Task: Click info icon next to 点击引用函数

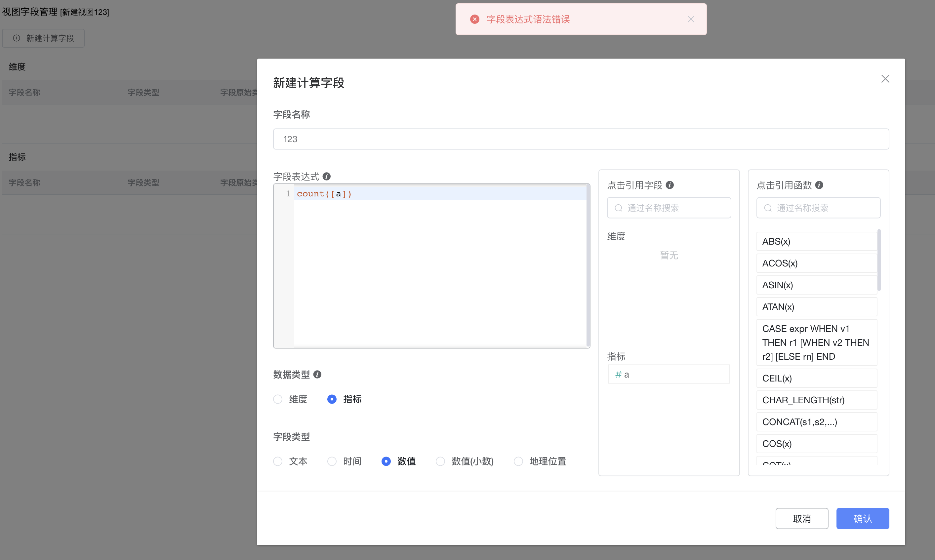Action: click(x=819, y=185)
